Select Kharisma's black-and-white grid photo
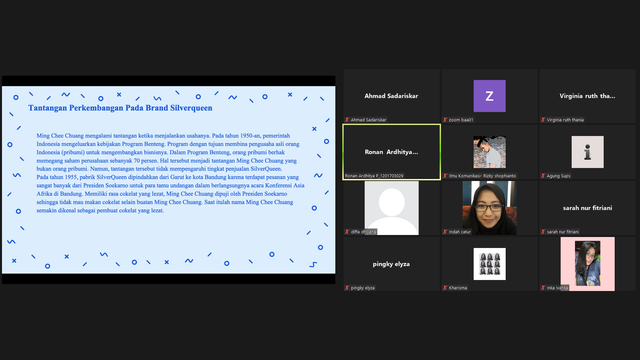 click(489, 264)
